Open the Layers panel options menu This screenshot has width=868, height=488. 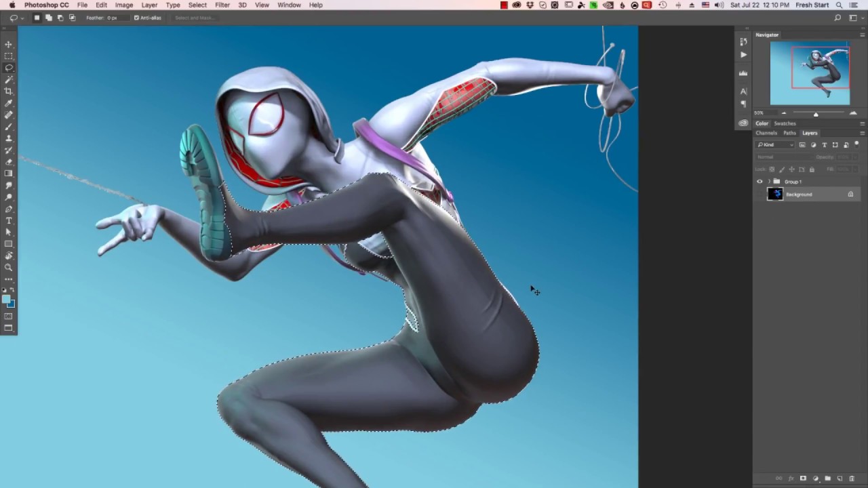pyautogui.click(x=863, y=133)
